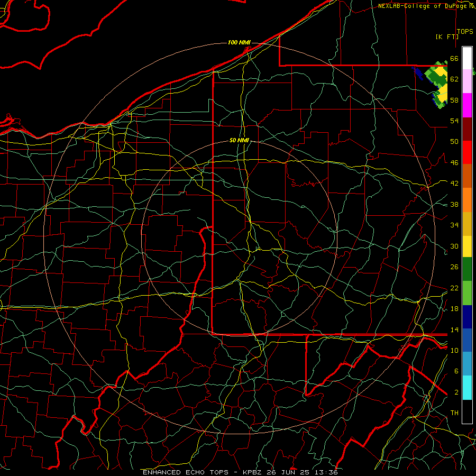Image resolution: width=476 pixels, height=476 pixels.
Task: Pick the light green legend swatch
Action: click(467, 293)
